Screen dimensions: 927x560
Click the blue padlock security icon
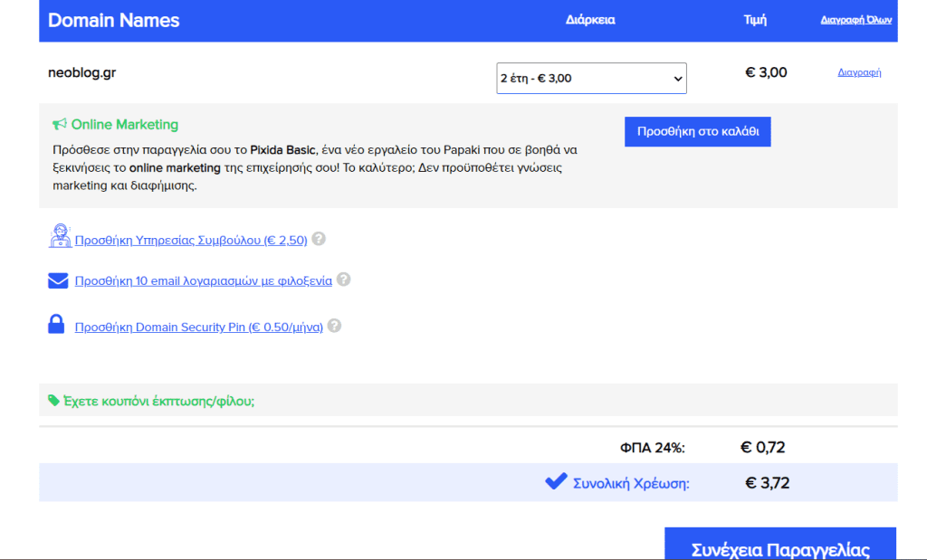pyautogui.click(x=56, y=325)
